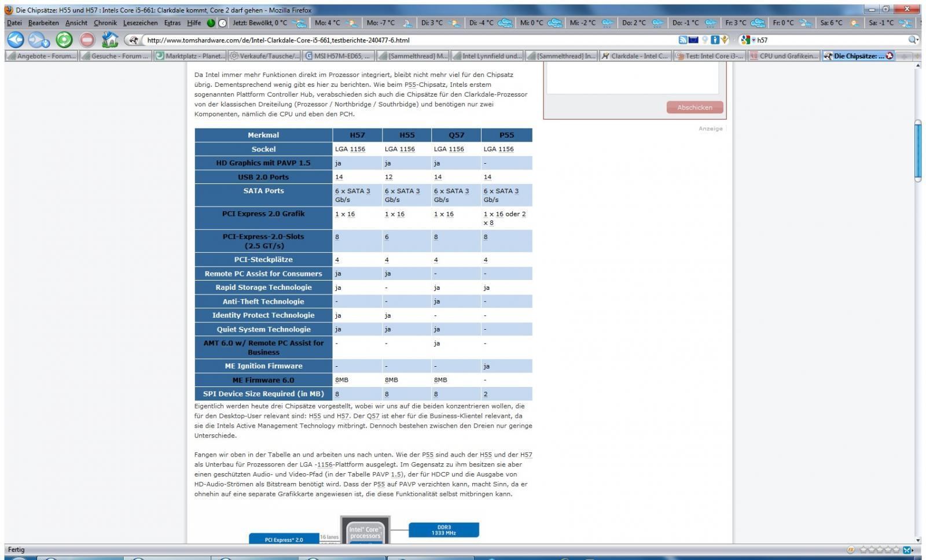Open the Ansicht menu
This screenshot has height=560, width=926.
76,23
